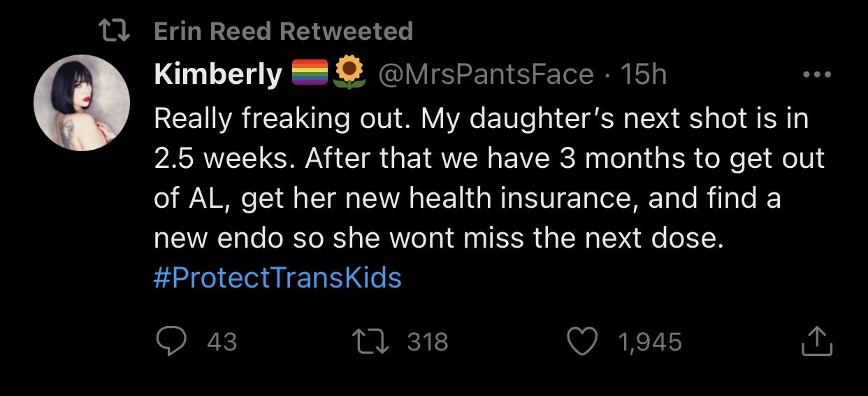Click the retweet count "318"

tap(427, 342)
